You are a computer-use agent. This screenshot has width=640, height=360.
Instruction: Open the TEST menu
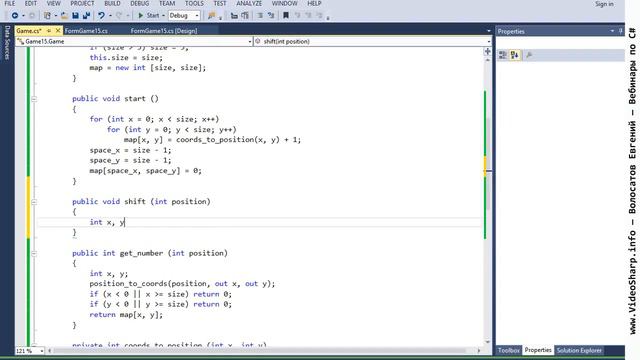click(x=220, y=3)
